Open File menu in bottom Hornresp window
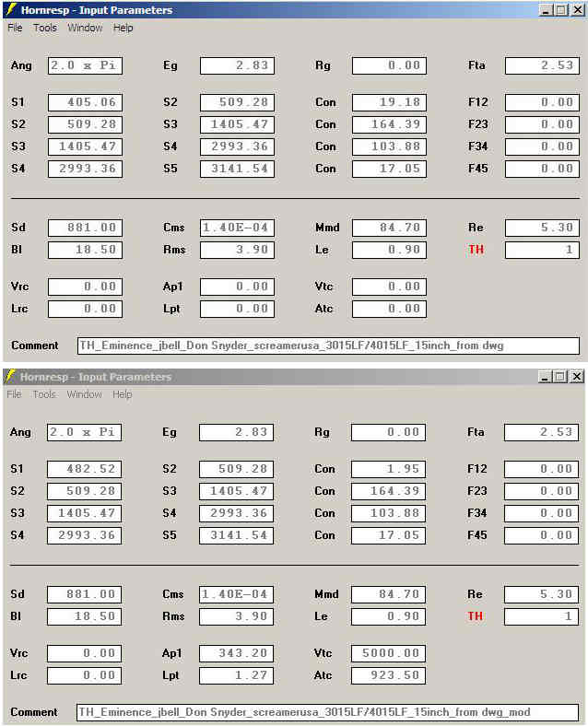 14,394
